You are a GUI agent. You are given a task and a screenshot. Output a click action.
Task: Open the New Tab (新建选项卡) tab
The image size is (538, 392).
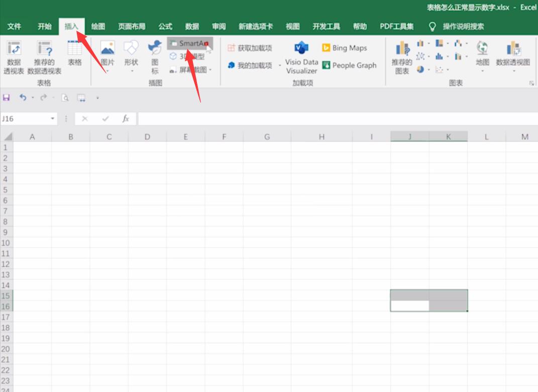(x=256, y=27)
